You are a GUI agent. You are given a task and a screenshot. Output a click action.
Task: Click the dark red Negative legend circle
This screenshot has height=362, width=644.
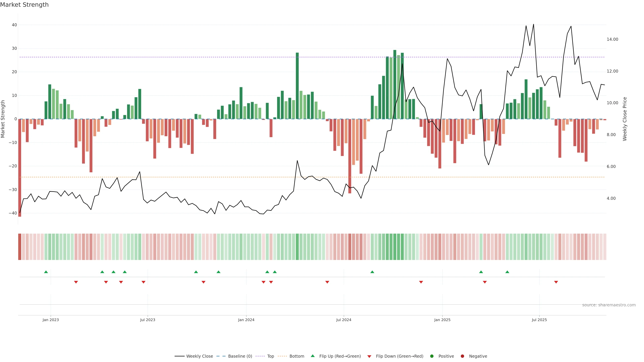(x=462, y=356)
